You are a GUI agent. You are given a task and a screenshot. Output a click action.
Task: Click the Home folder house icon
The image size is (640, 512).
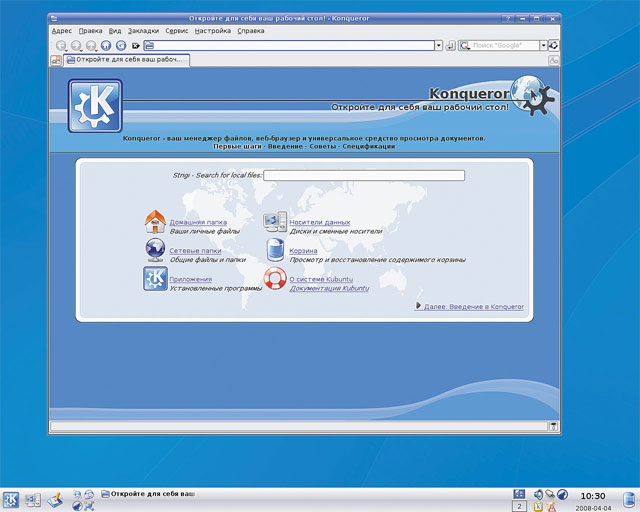(x=155, y=222)
